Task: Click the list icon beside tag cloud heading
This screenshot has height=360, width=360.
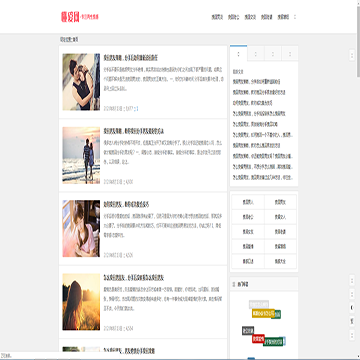Action: 234,284
